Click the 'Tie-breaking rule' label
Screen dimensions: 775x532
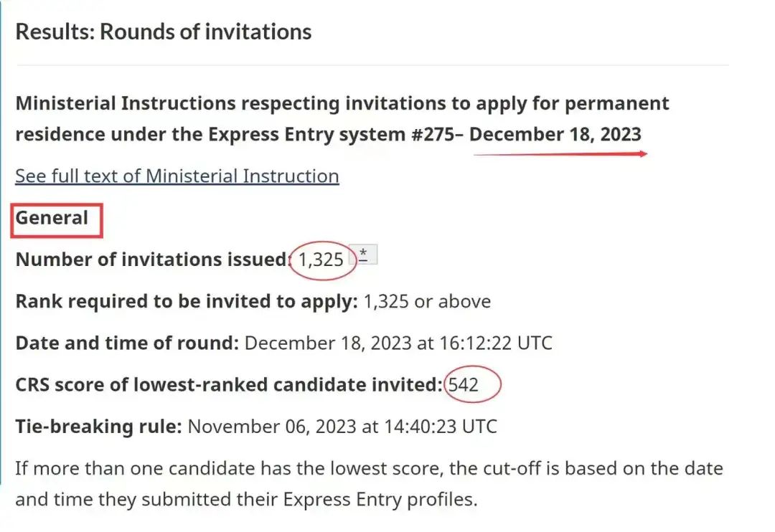tap(99, 427)
